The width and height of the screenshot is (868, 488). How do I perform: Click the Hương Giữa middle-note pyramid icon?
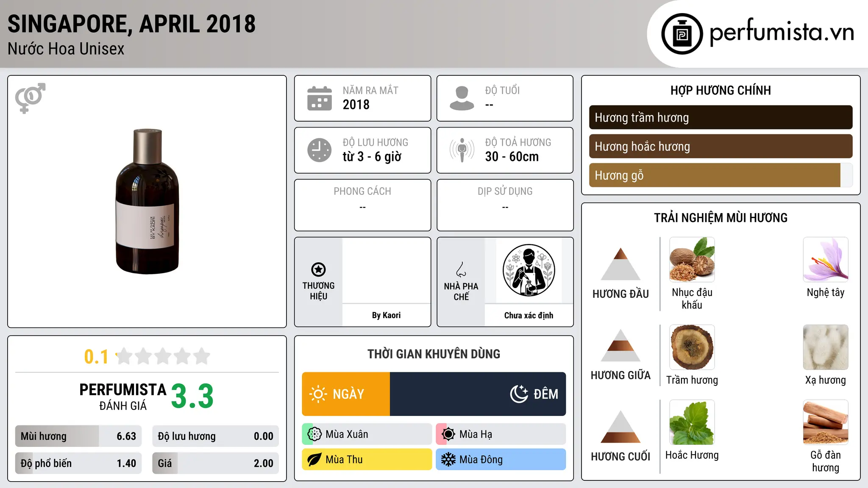pyautogui.click(x=620, y=345)
